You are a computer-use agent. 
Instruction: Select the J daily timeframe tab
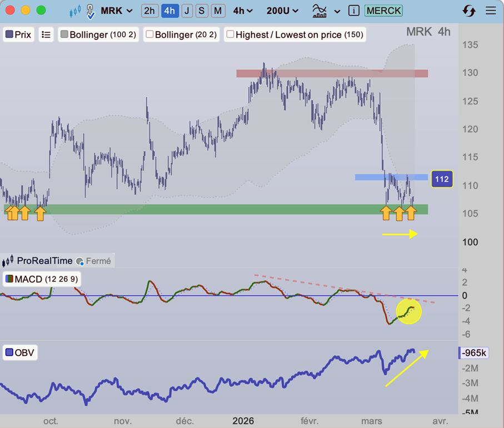(186, 11)
